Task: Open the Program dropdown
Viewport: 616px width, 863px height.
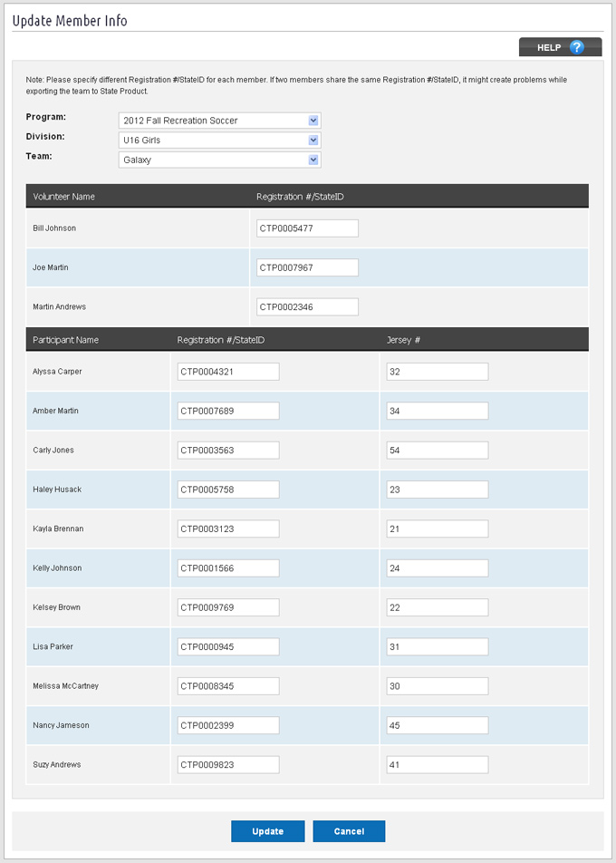Action: [219, 121]
